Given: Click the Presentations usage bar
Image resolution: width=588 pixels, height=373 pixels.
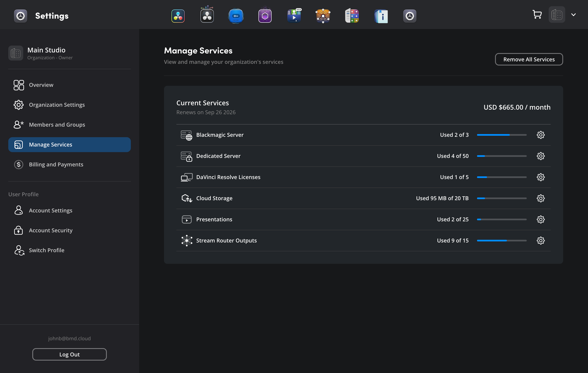Looking at the screenshot, I should coord(501,219).
